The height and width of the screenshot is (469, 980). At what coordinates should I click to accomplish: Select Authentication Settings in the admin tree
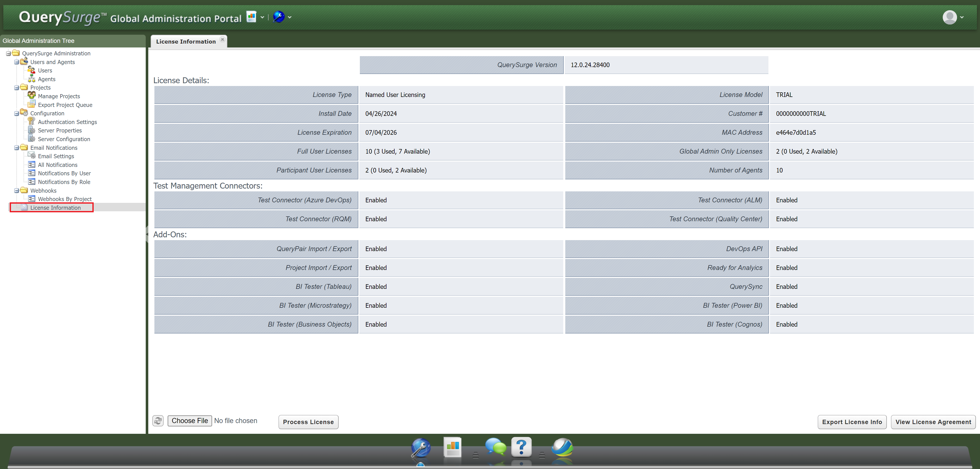67,122
